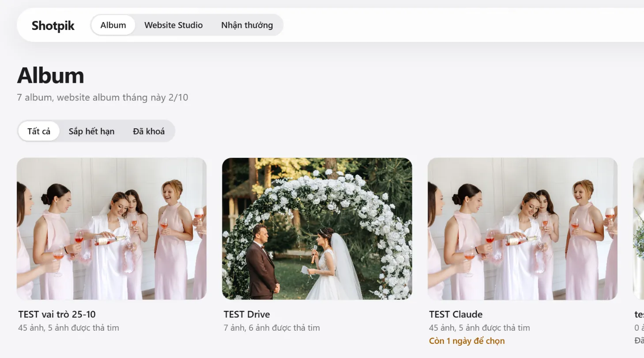644x358 pixels.
Task: Show only Đã khoá albums
Action: coord(149,131)
